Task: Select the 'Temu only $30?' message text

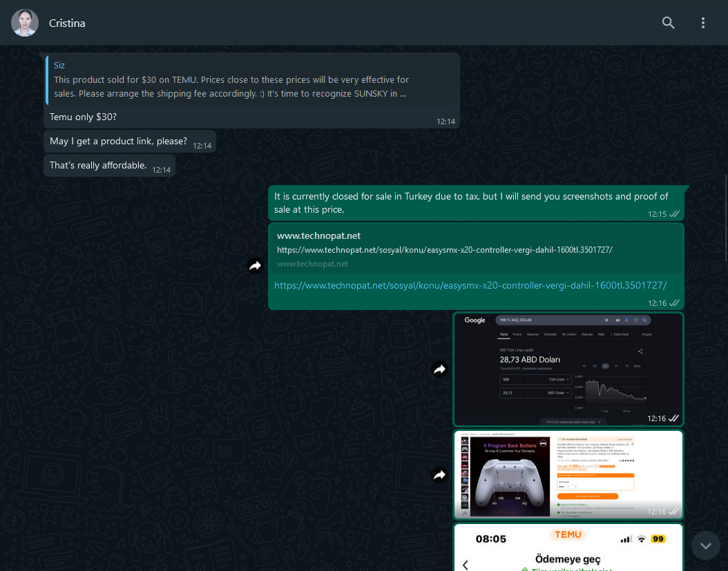Action: point(83,117)
